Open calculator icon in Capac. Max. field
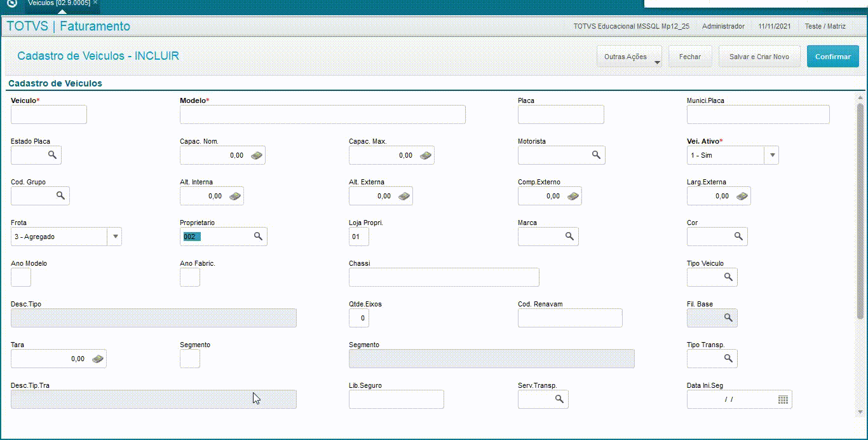The height and width of the screenshot is (440, 868). (425, 155)
